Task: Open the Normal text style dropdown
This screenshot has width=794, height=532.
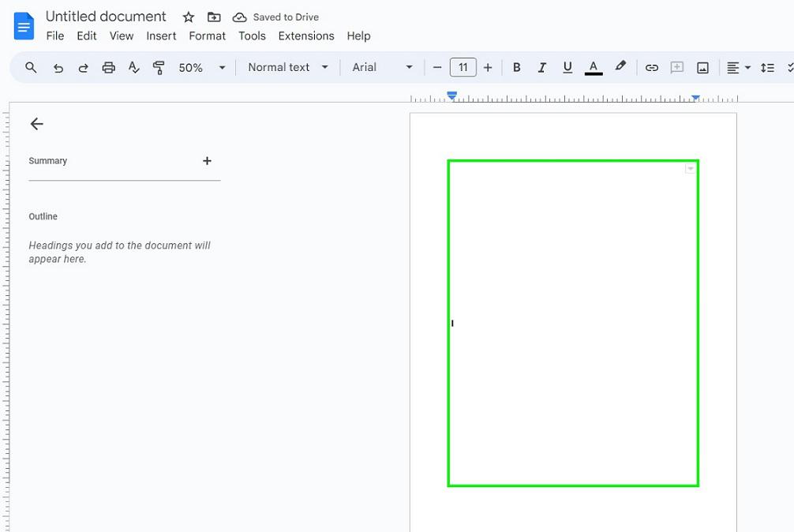Action: tap(287, 67)
